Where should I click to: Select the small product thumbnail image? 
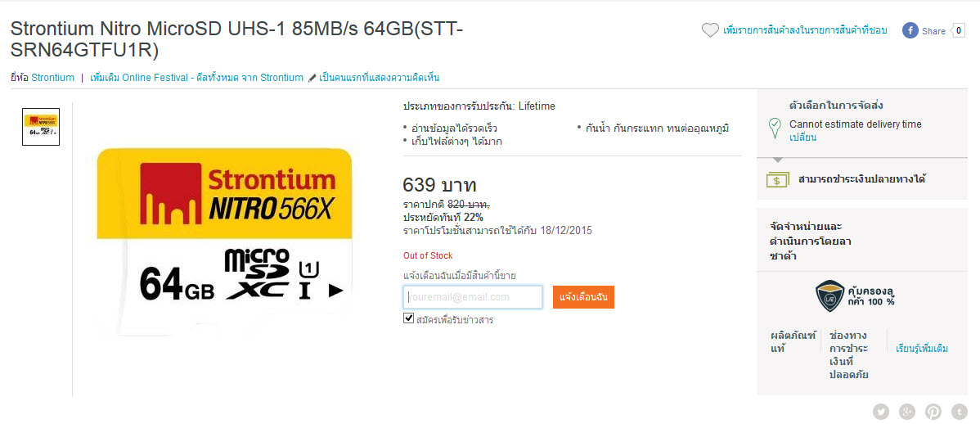41,127
